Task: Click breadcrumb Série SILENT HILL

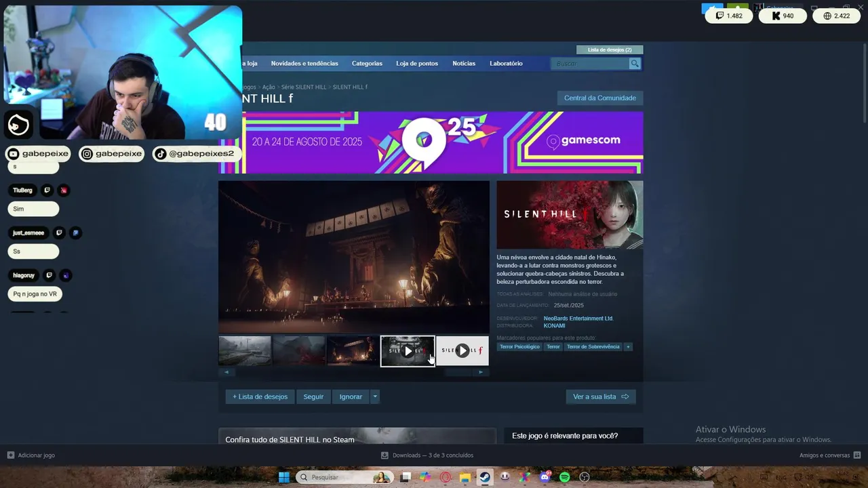Action: [x=304, y=87]
